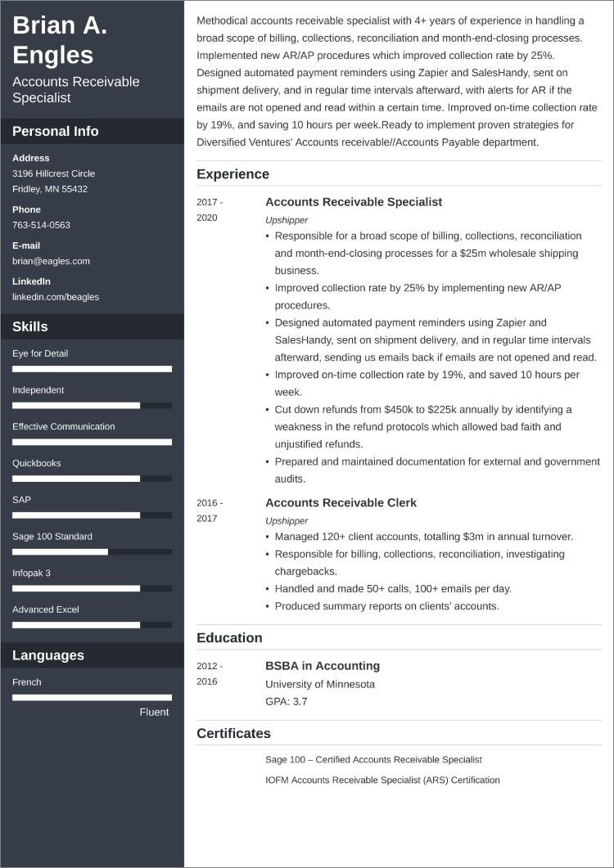
Task: Click the Accounts Receivable Clerk job title
Action: pos(341,503)
